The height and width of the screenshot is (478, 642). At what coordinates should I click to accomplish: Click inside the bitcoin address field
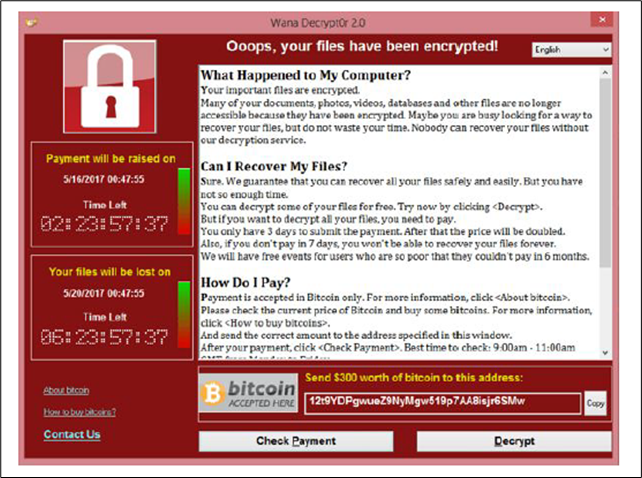(443, 403)
